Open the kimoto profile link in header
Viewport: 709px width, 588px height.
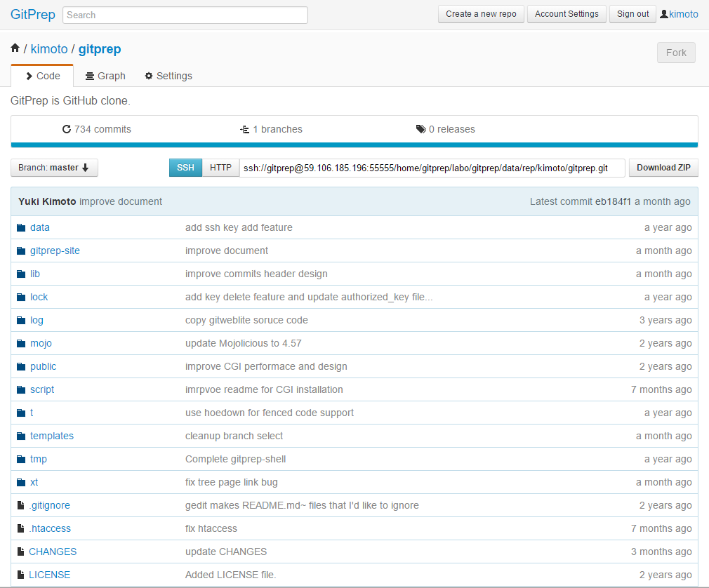click(x=683, y=14)
